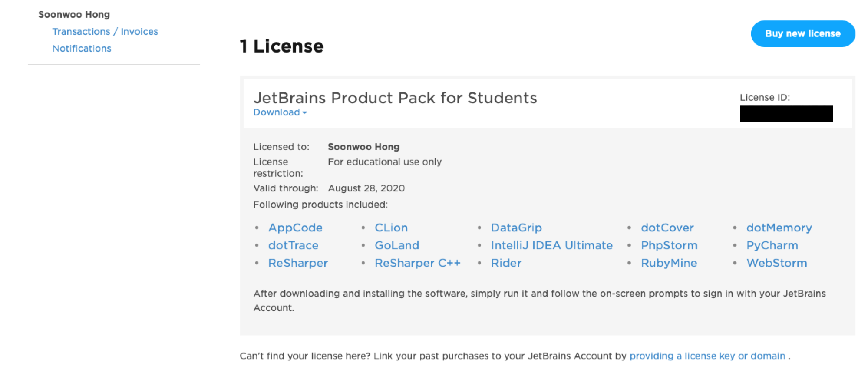Open the Rider product link
This screenshot has height=386, width=868.
pos(506,263)
